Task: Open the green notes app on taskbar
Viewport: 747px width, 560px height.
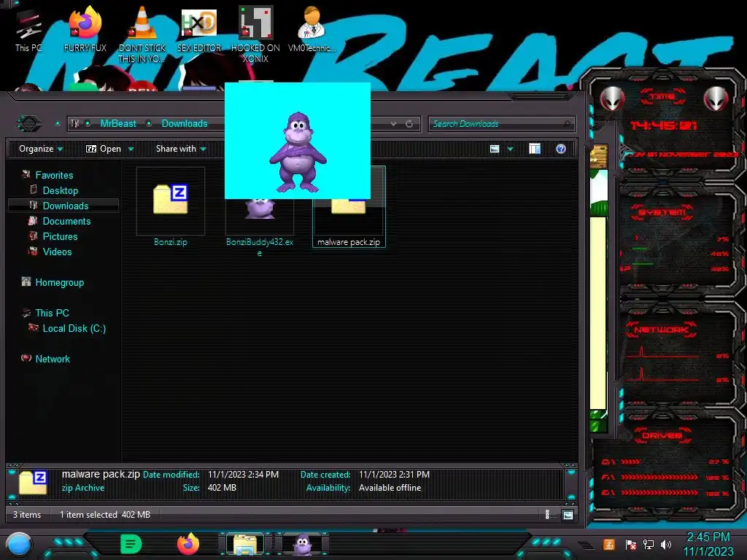Action: 131,544
